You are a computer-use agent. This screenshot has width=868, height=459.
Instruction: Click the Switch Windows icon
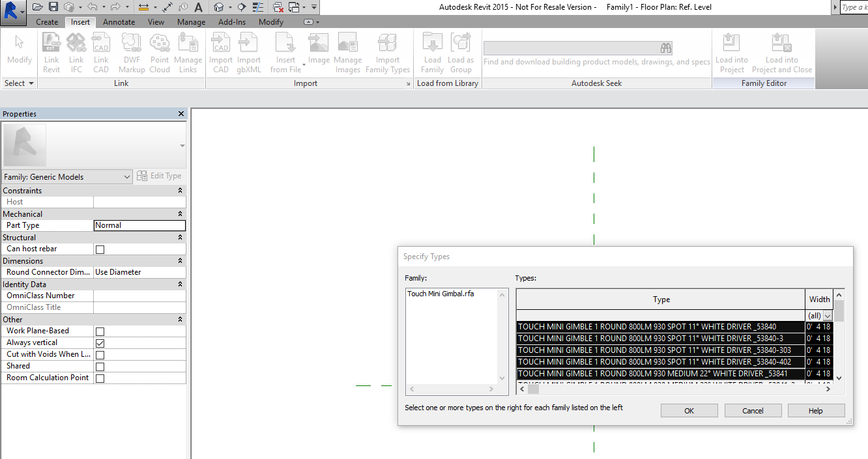(294, 7)
